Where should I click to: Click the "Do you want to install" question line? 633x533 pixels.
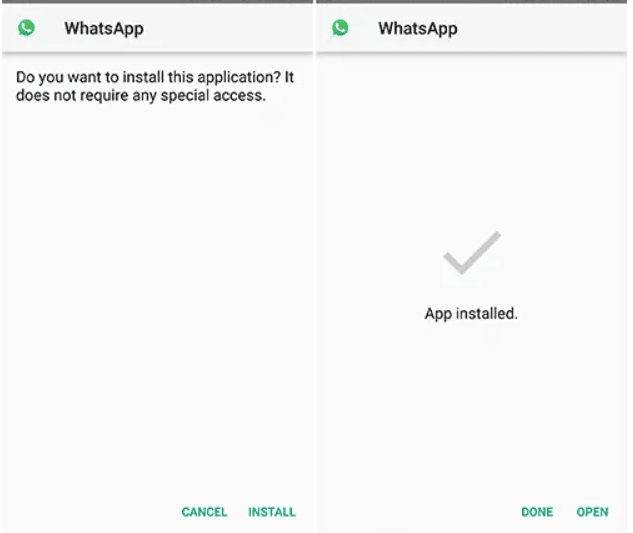[x=155, y=77]
